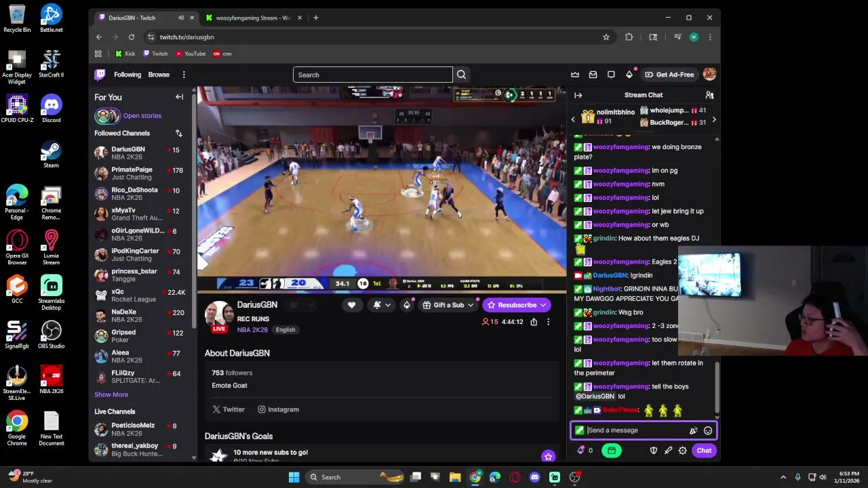Viewport: 868px width, 488px height.
Task: Click the Twitch home logo icon
Action: tap(100, 75)
